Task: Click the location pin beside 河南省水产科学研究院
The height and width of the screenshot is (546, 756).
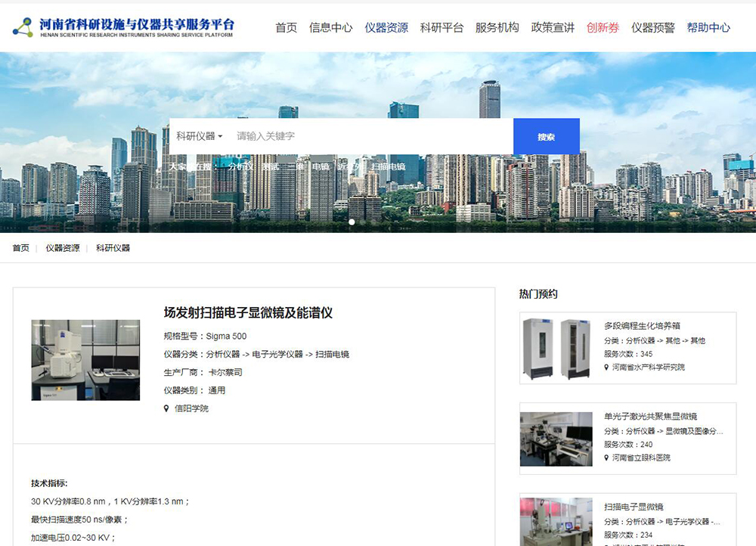Action: pyautogui.click(x=606, y=368)
